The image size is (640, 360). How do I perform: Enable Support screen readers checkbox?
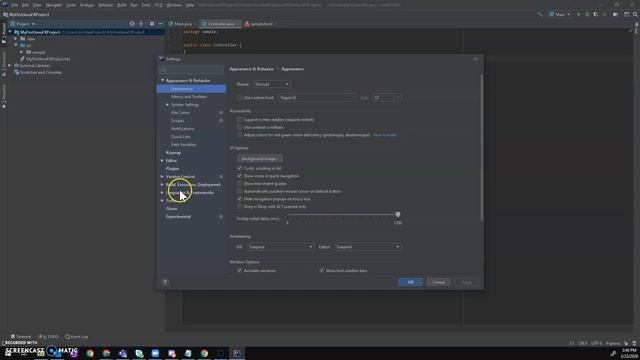click(240, 120)
